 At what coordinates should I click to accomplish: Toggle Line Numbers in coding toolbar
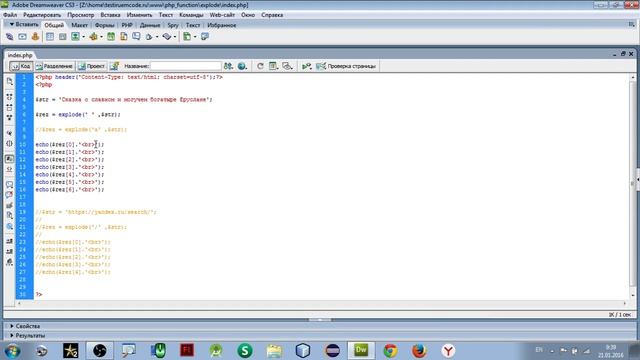9,159
